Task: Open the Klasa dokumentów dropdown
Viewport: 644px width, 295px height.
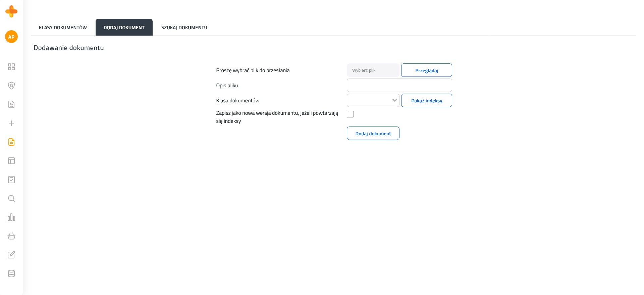Action: [x=373, y=100]
